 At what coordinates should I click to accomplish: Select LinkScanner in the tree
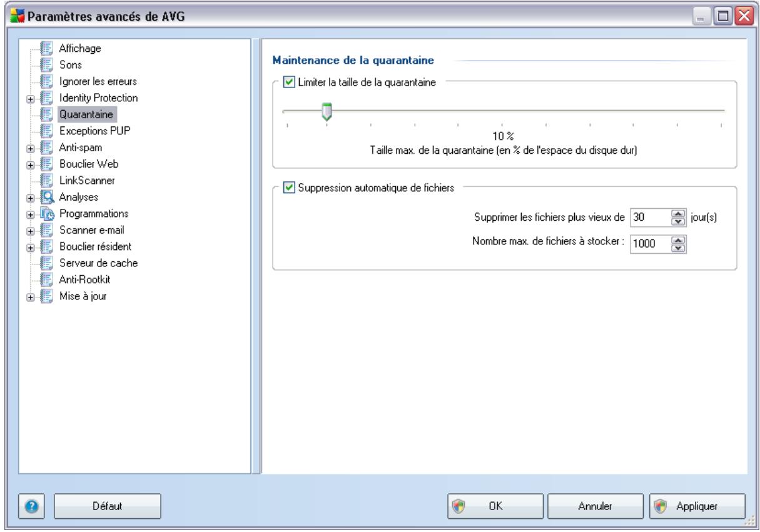point(87,181)
